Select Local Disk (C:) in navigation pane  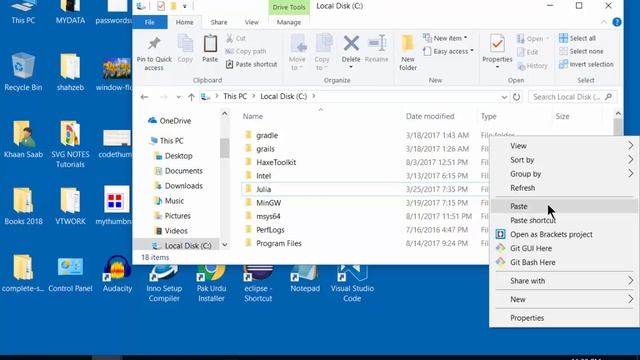pos(181,246)
